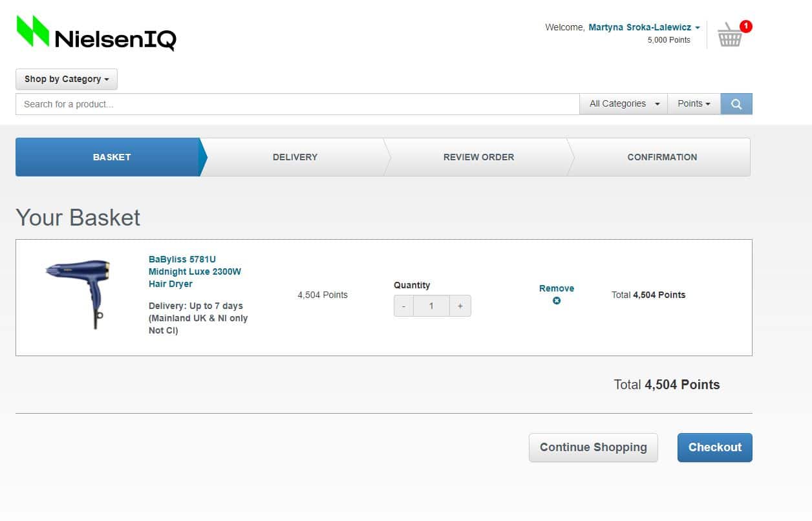Open the shopping basket icon
The width and height of the screenshot is (812, 521).
point(730,35)
